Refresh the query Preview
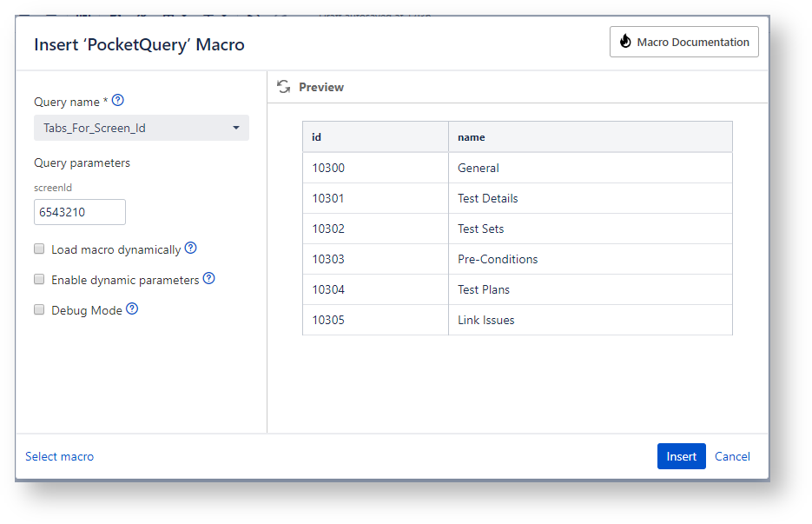This screenshot has width=812, height=524. (x=281, y=87)
